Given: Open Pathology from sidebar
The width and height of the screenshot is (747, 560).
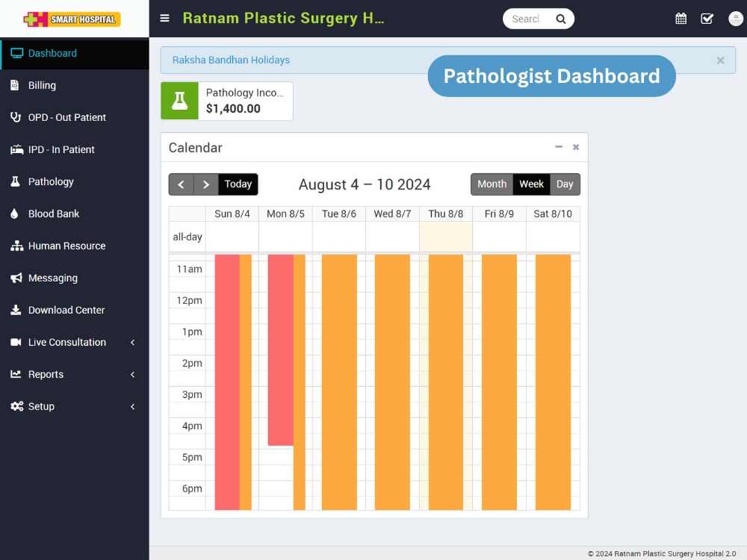Looking at the screenshot, I should (x=74, y=181).
